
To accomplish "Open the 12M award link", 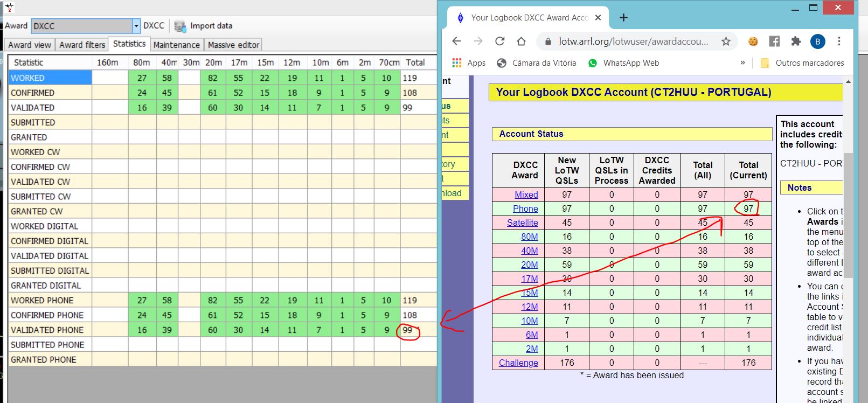I will click(x=530, y=307).
